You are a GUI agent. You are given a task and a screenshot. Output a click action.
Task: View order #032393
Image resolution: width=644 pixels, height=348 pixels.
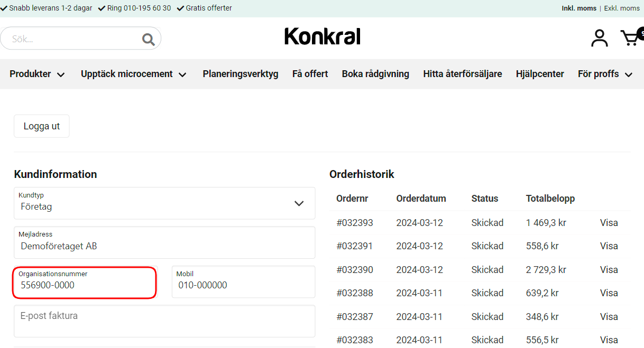pyautogui.click(x=609, y=223)
